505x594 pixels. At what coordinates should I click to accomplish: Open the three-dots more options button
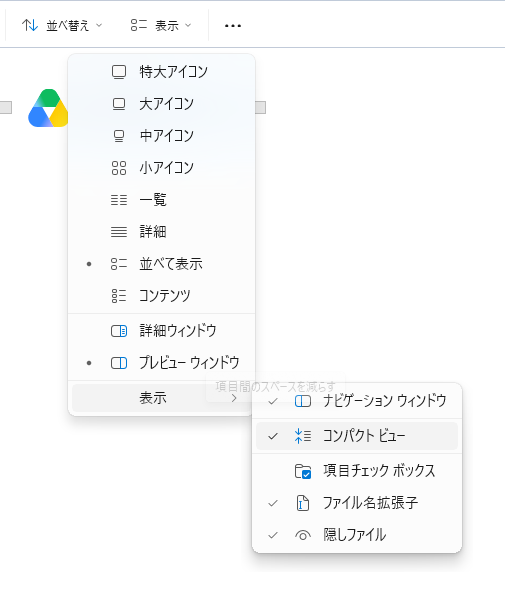coord(233,26)
